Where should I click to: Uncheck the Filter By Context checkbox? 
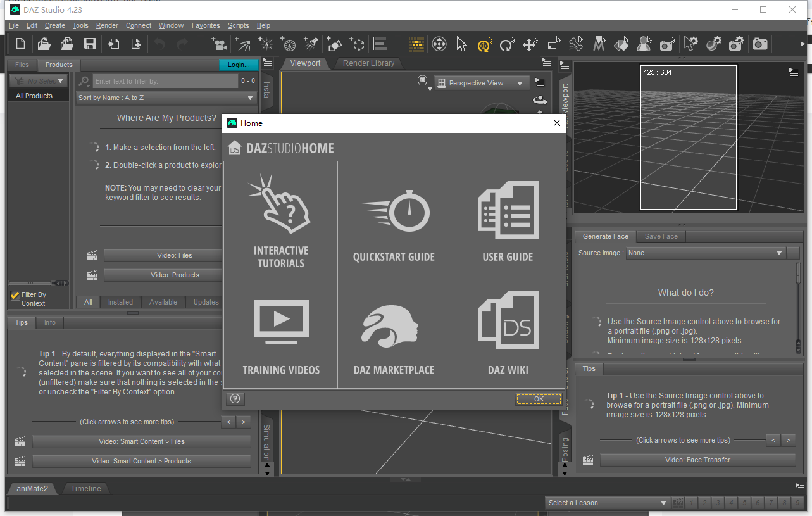click(14, 294)
